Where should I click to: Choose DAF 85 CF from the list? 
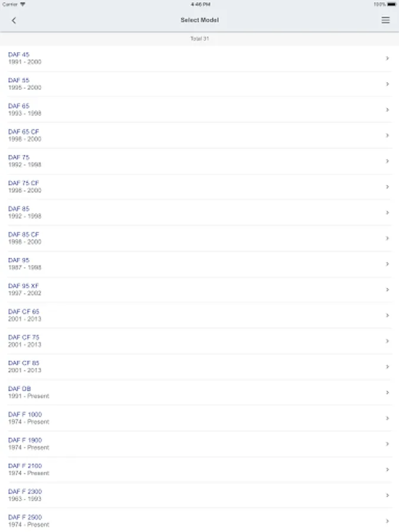200,238
